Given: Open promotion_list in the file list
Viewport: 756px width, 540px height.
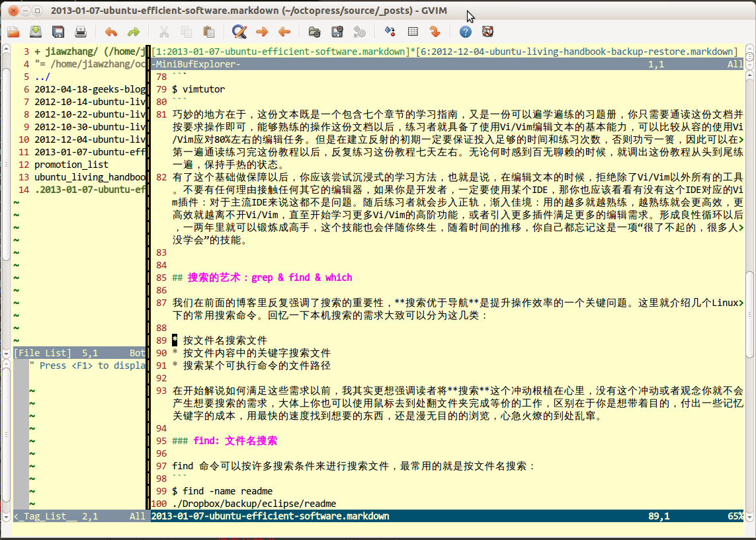Looking at the screenshot, I should point(71,165).
